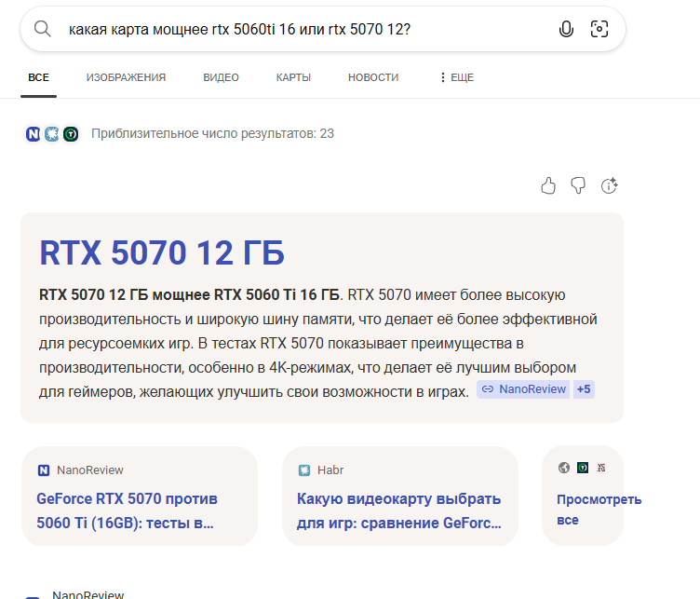The image size is (700, 599).
Task: Open ИЗОБРАЖЕНИЯ tab
Action: [126, 77]
